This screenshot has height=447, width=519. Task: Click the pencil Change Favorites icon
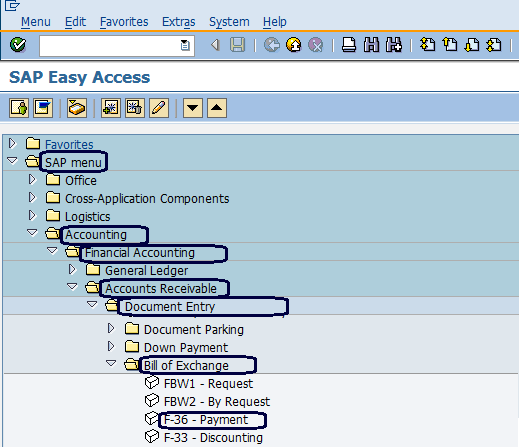[x=159, y=108]
